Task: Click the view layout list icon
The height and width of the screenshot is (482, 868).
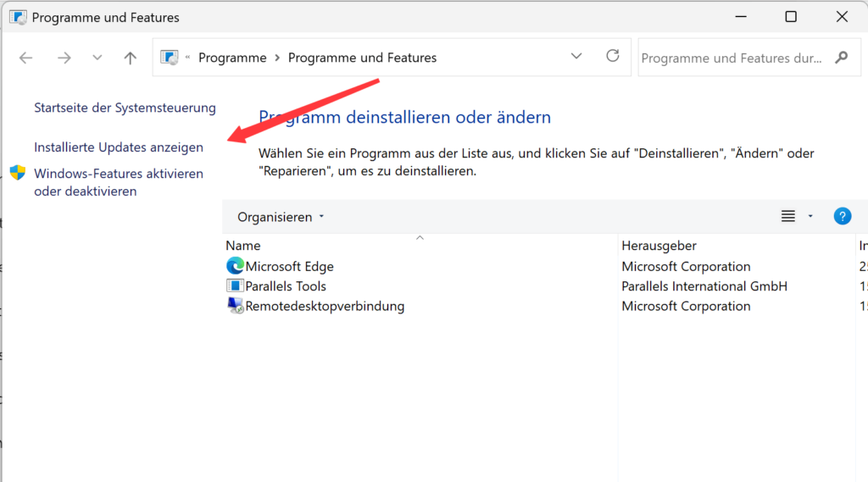Action: [x=788, y=216]
